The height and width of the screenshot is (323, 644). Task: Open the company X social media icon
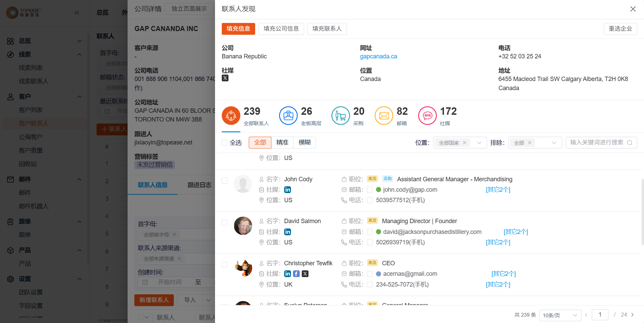pos(225,78)
